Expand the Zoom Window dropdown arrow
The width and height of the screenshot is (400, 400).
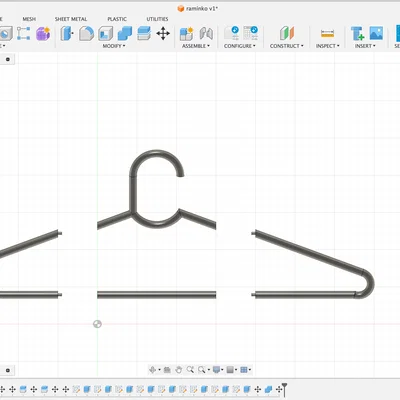pyautogui.click(x=209, y=370)
